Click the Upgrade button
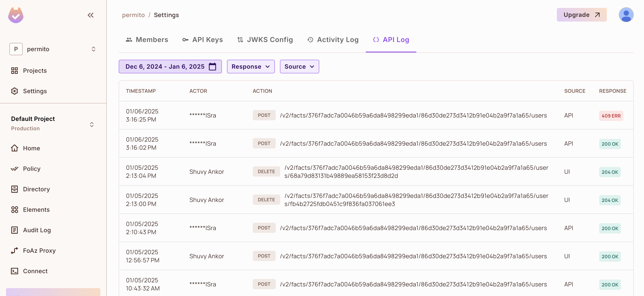644x296 pixels. coord(581,15)
